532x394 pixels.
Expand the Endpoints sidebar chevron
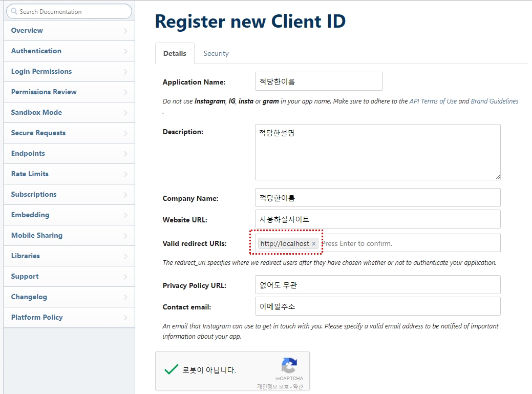(126, 154)
